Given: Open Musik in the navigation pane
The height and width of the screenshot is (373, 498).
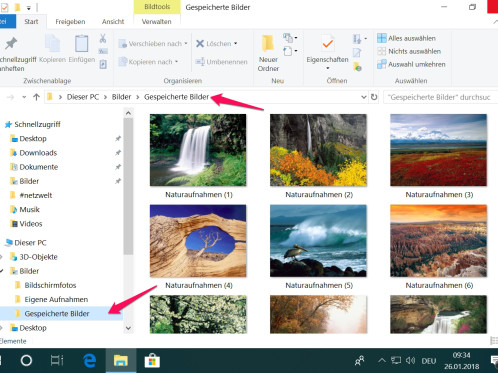Looking at the screenshot, I should 29,209.
